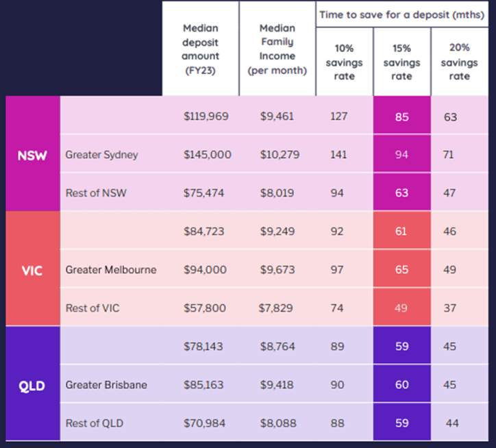Click the $9,249 income value

click(x=277, y=232)
